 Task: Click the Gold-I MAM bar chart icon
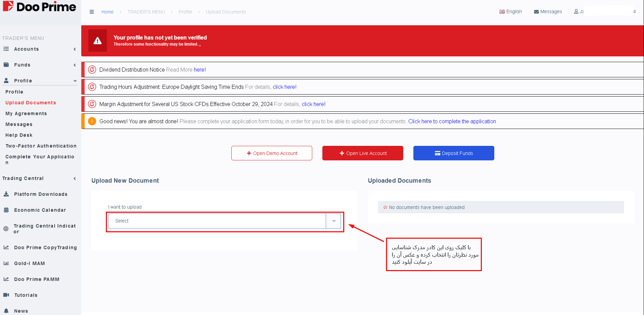(x=6, y=263)
